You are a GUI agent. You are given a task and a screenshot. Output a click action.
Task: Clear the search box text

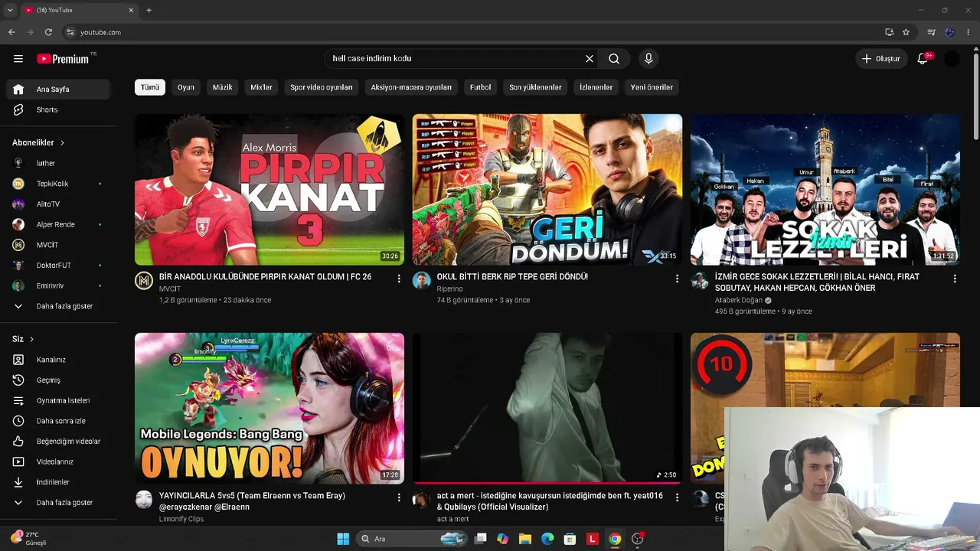[590, 59]
